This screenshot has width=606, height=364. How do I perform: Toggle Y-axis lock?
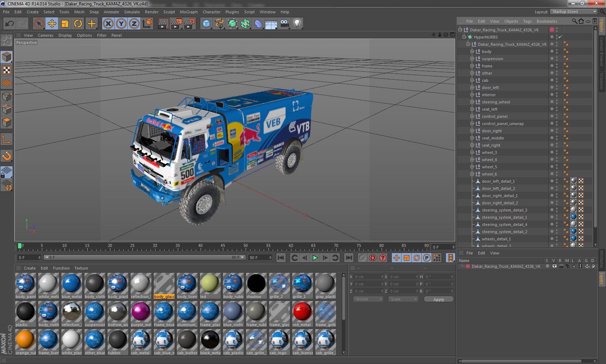[x=121, y=24]
